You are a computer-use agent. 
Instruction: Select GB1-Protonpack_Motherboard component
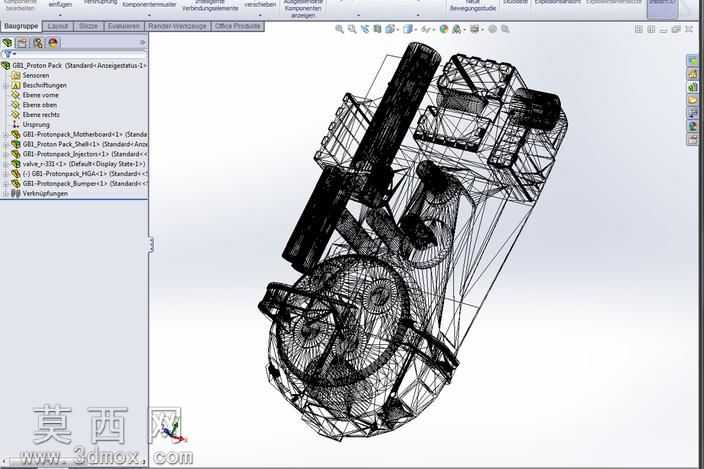tap(79, 134)
